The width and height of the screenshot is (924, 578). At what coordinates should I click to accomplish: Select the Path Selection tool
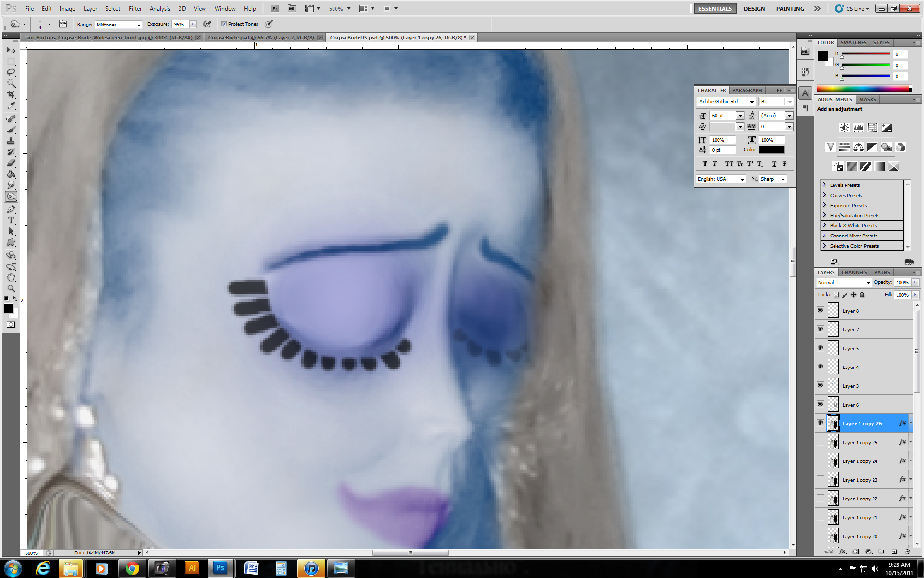11,231
